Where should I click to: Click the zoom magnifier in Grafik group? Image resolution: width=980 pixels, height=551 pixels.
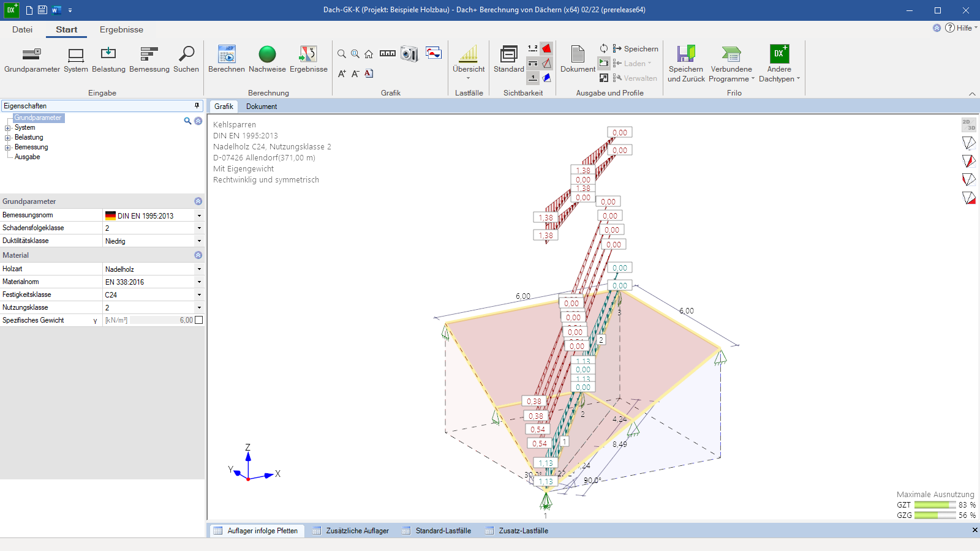(x=342, y=54)
